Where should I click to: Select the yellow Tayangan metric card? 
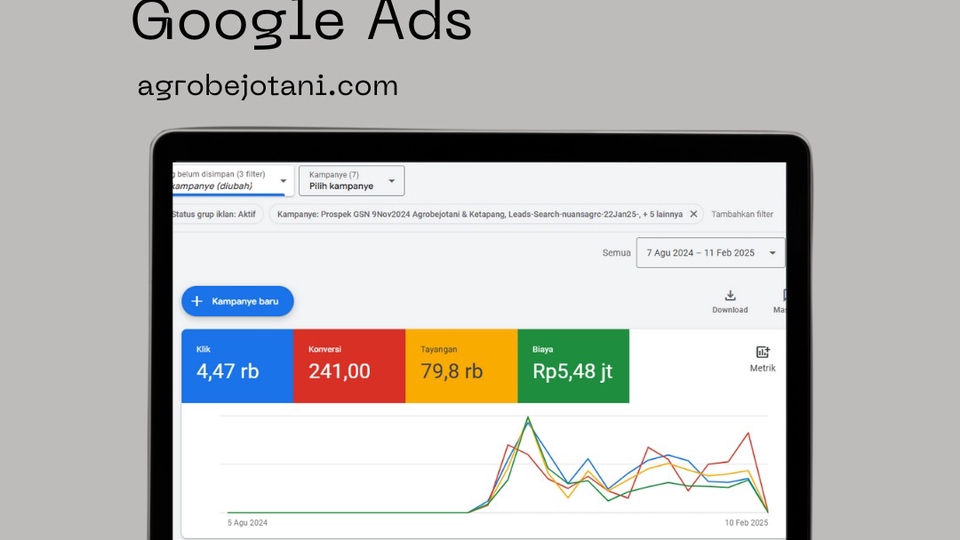462,366
